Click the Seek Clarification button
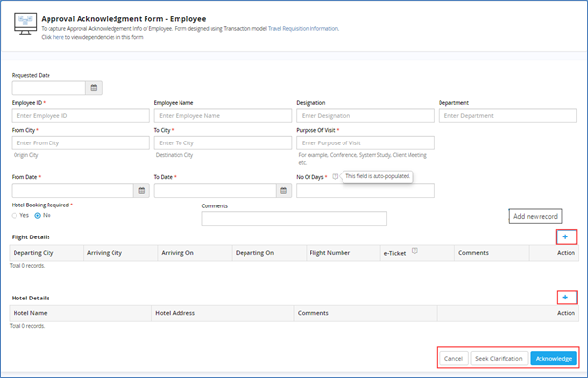 [499, 359]
